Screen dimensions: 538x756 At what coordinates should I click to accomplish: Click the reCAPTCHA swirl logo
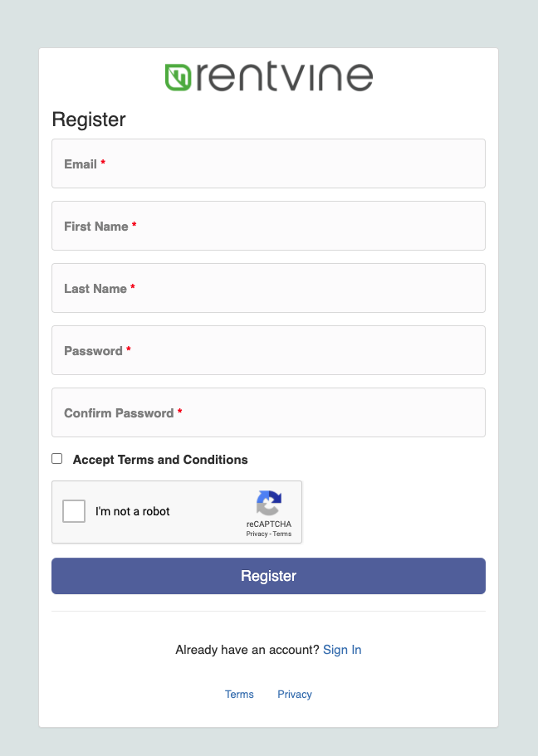[x=268, y=503]
